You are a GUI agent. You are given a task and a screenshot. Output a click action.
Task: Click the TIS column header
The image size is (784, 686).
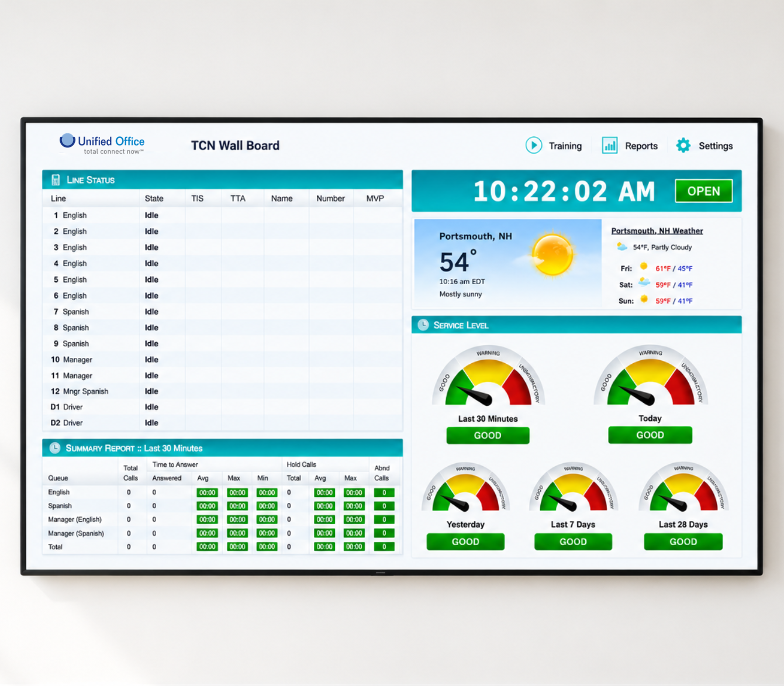click(x=198, y=198)
